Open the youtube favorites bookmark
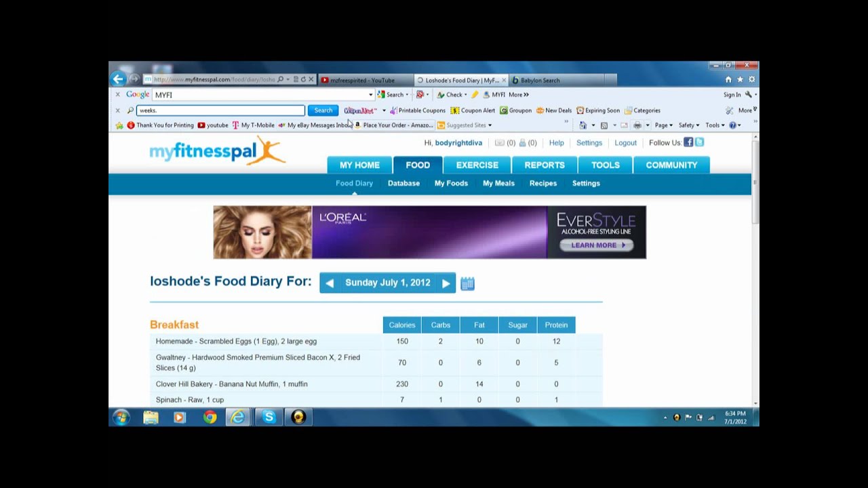Screen dimensions: 868x488 (x=213, y=125)
